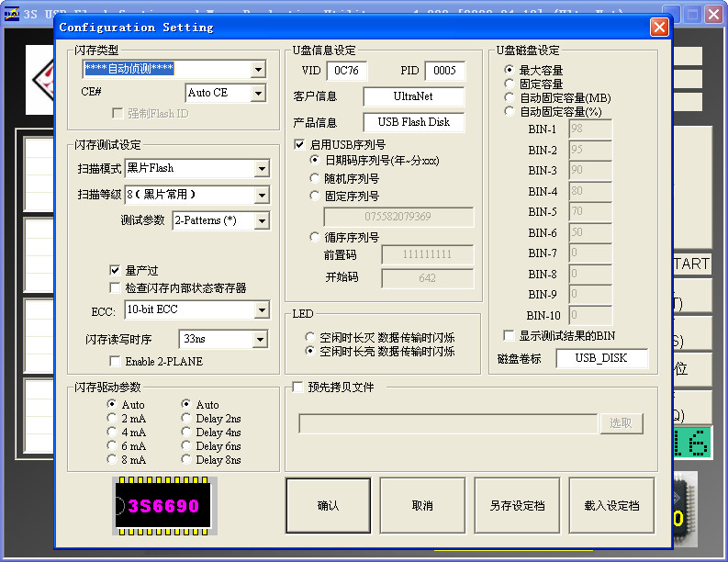Viewport: 728px width, 562px height.
Task: Click 另存设定档 button
Action: (517, 505)
